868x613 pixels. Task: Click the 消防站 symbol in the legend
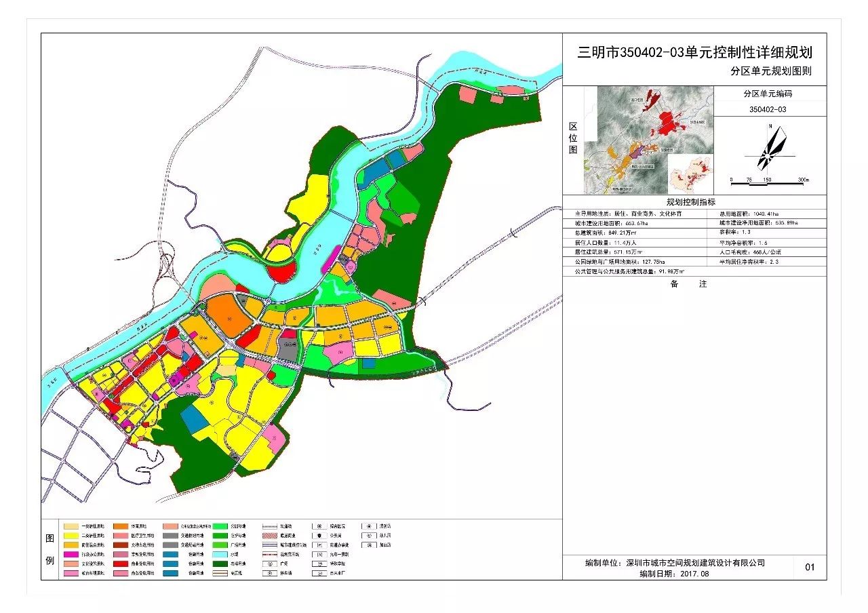pyautogui.click(x=369, y=526)
